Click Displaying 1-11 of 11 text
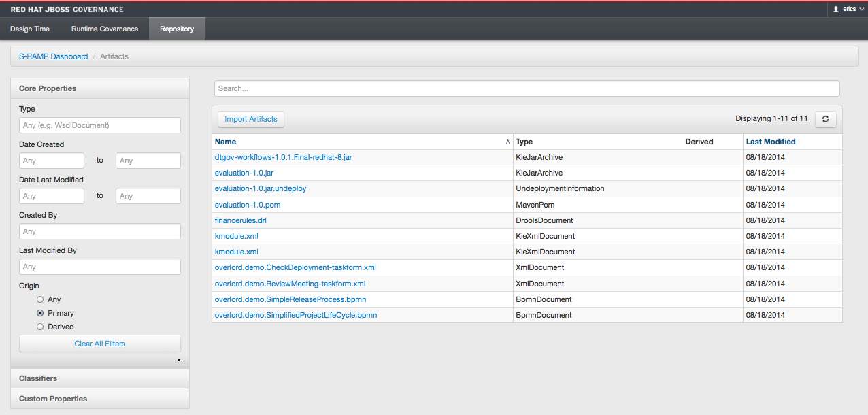Image resolution: width=868 pixels, height=415 pixels. coord(771,118)
